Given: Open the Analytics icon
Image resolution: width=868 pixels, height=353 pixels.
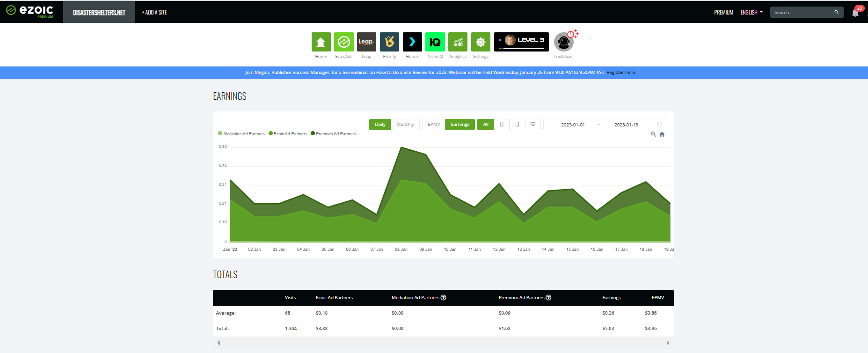Looking at the screenshot, I should pyautogui.click(x=458, y=42).
